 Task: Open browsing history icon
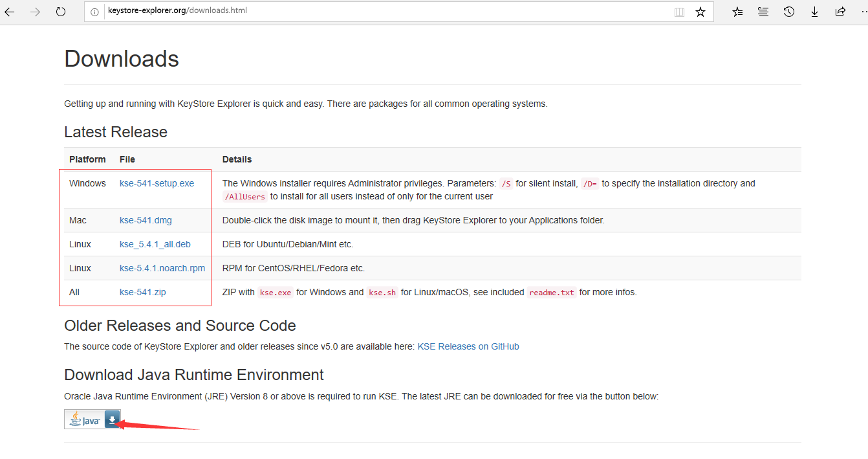789,12
